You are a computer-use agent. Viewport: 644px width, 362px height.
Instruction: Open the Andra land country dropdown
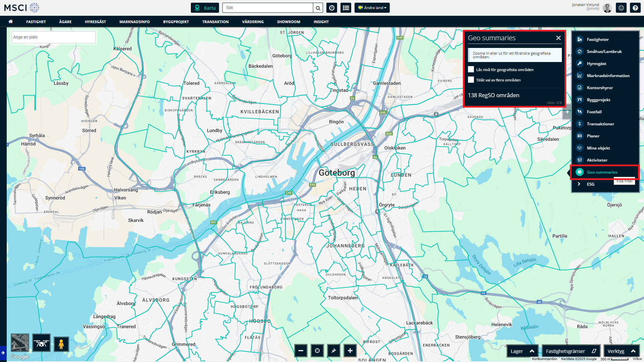pos(372,8)
